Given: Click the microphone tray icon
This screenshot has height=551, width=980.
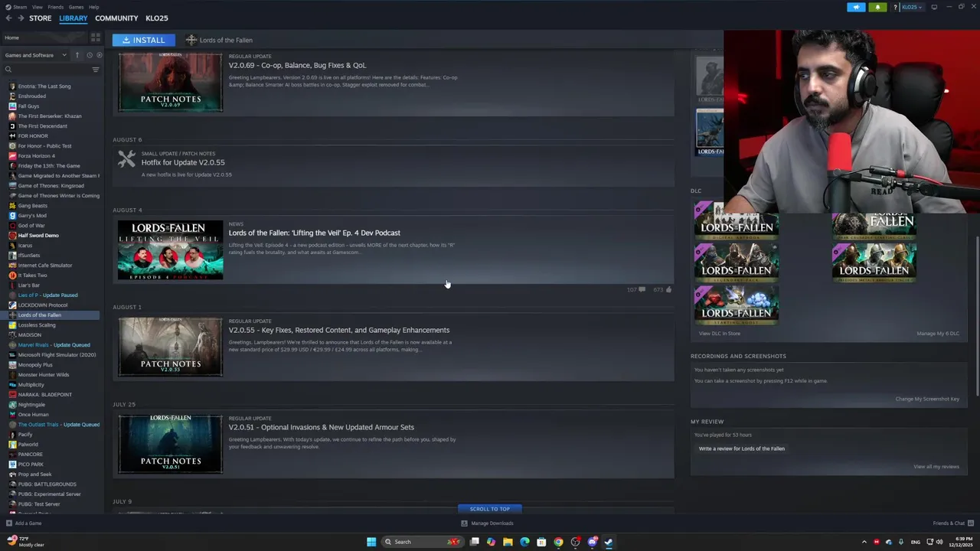Looking at the screenshot, I should (x=901, y=542).
